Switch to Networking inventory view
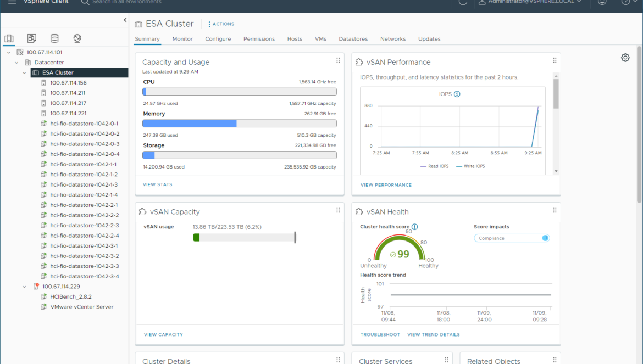The width and height of the screenshot is (643, 364). click(77, 38)
